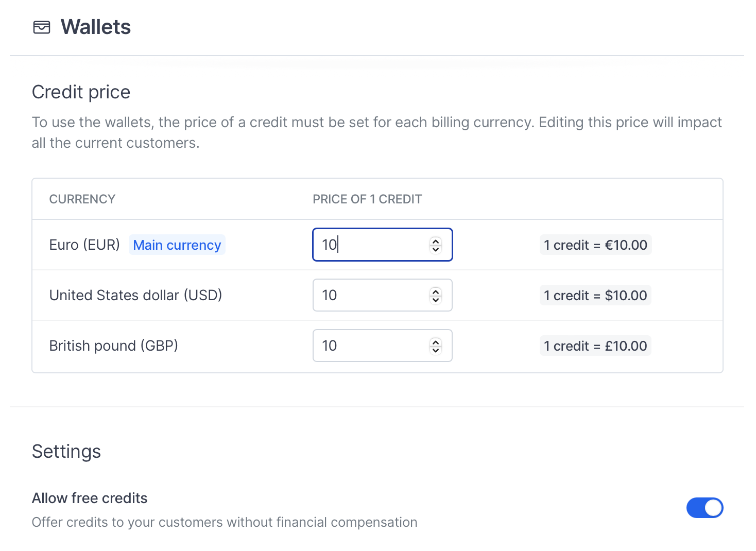Screen dimensions: 756x551
Task: Click the 1 credit = €10.00 label
Action: (x=595, y=245)
